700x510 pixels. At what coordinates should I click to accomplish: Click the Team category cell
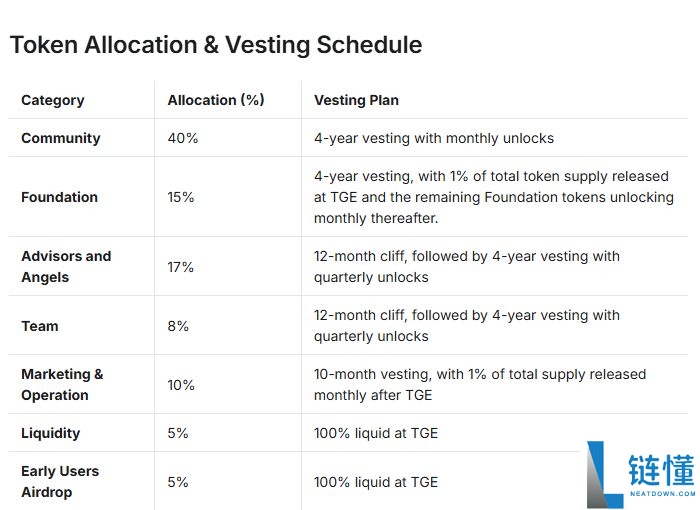(x=40, y=326)
